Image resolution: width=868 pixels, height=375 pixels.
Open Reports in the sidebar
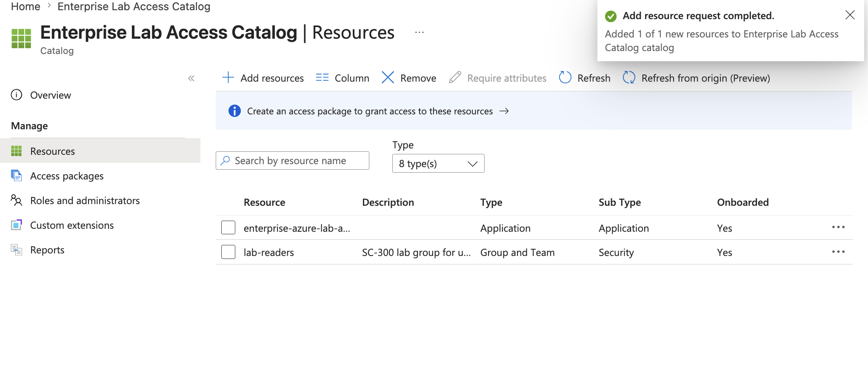pyautogui.click(x=47, y=250)
